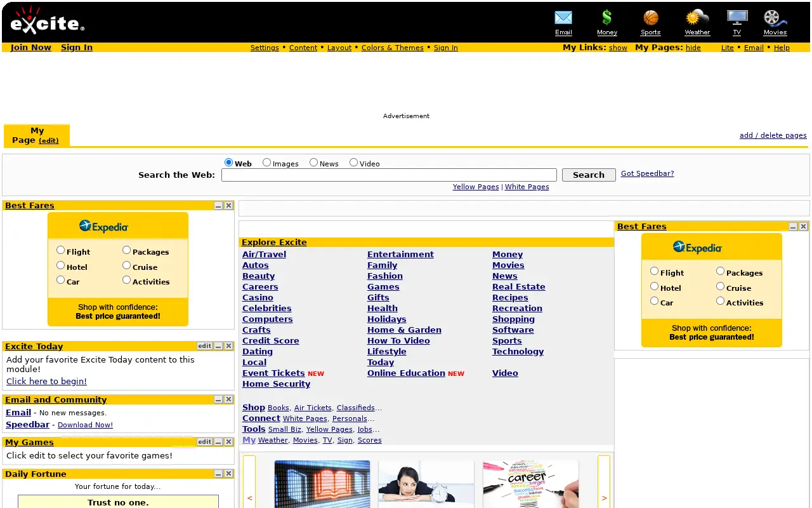This screenshot has width=812, height=508.
Task: Choose Flight in left Expedia box
Action: click(61, 250)
